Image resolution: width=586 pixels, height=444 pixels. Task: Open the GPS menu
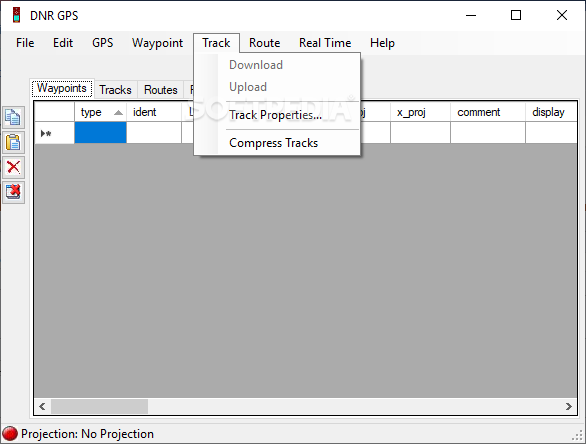point(102,43)
